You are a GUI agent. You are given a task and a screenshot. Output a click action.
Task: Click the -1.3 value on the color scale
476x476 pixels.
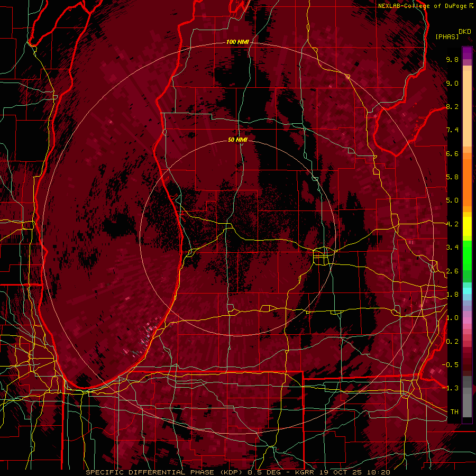click(x=451, y=388)
